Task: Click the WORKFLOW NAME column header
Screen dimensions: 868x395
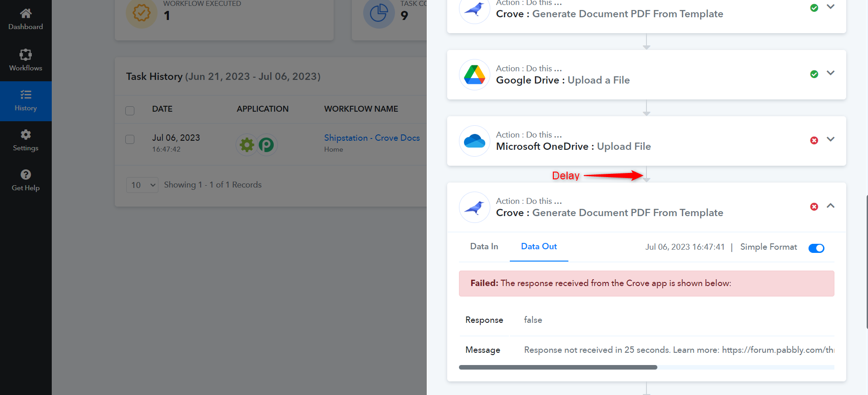Action: (361, 109)
